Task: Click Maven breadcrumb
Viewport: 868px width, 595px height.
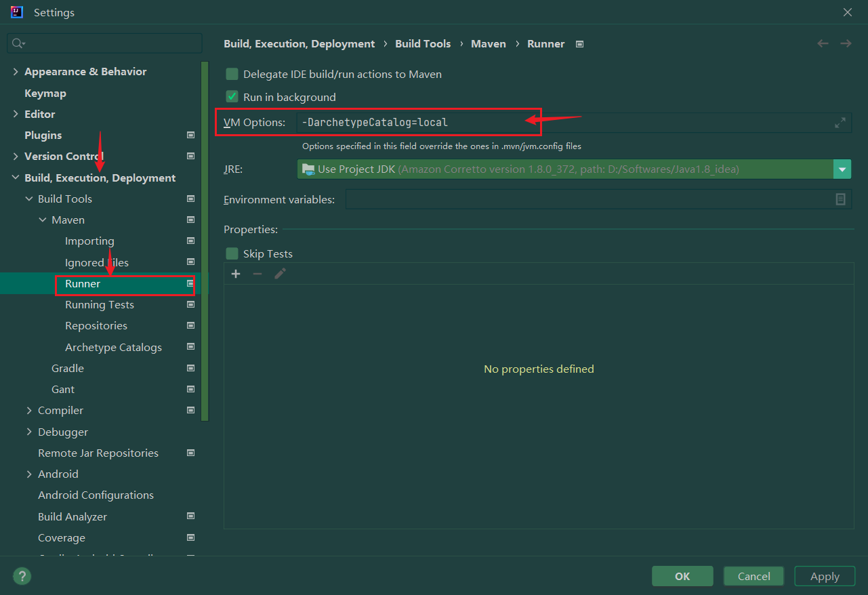Action: click(x=489, y=44)
